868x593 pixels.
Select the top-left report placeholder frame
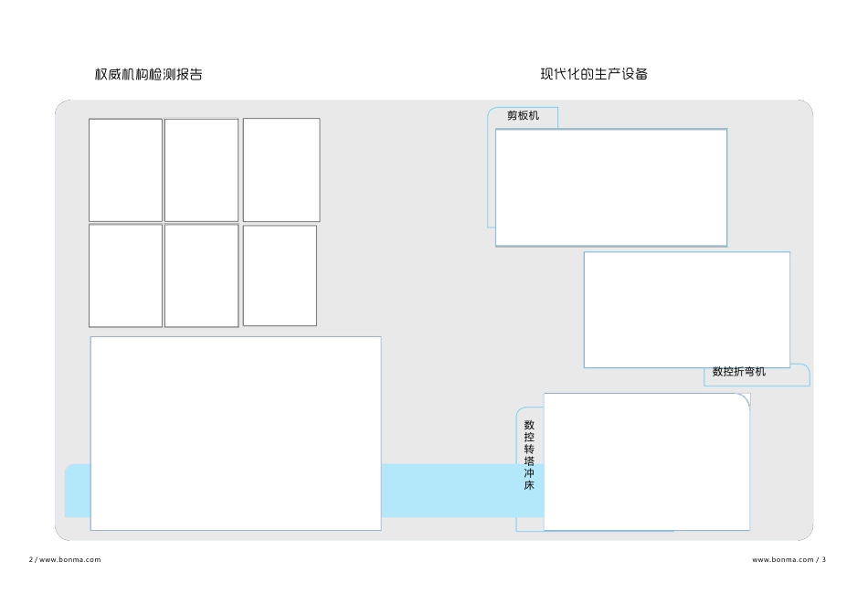coord(126,170)
